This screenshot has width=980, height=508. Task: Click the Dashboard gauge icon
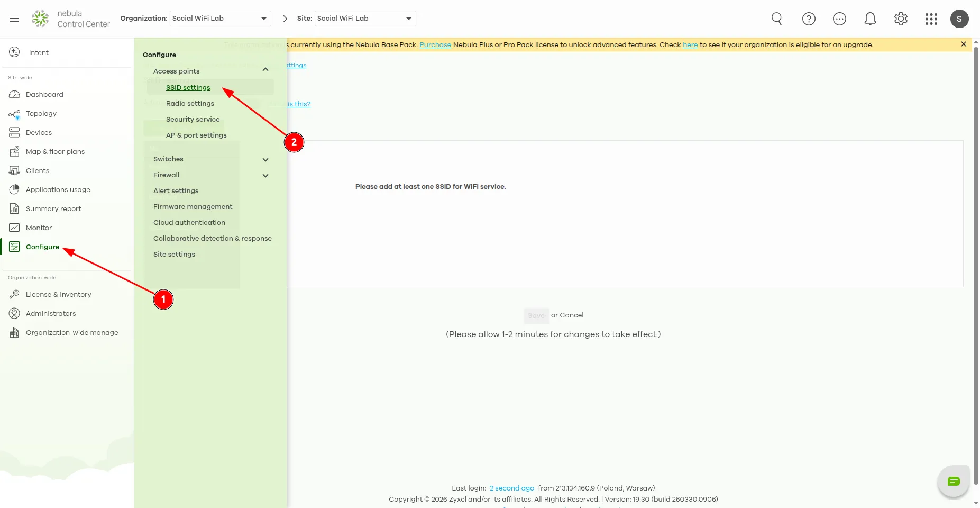coord(14,94)
